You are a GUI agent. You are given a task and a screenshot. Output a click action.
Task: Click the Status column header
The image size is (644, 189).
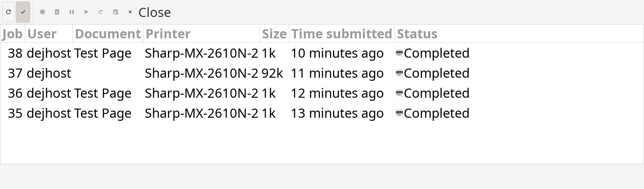[417, 34]
